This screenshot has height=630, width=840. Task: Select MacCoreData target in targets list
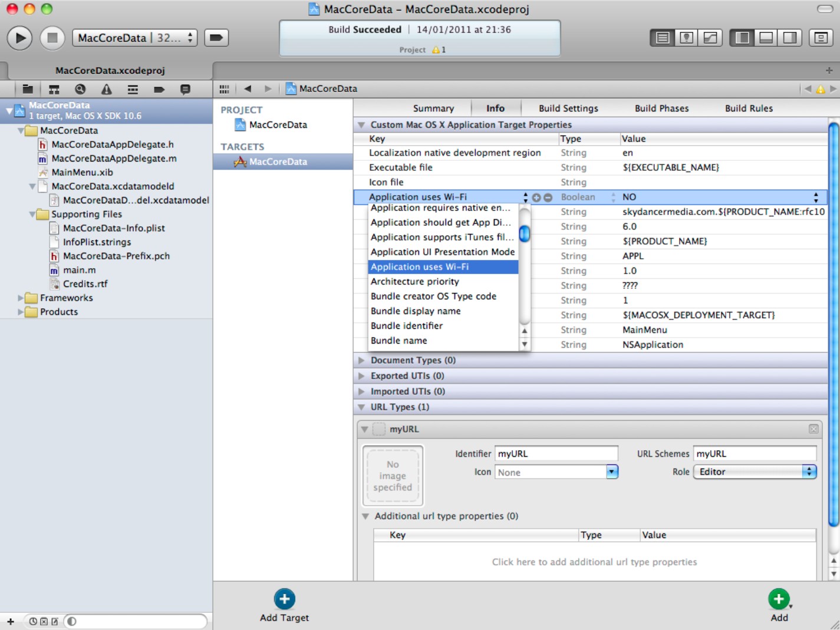(x=283, y=162)
